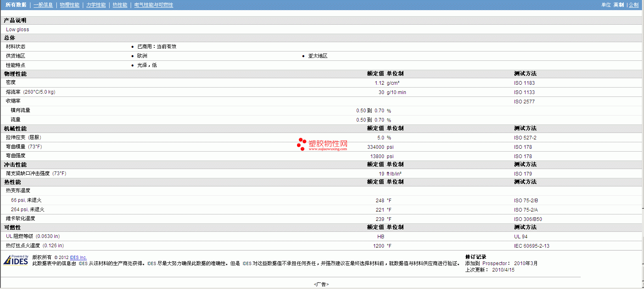Click the 冲击性能 section header
This screenshot has width=644, height=289.
15,165
